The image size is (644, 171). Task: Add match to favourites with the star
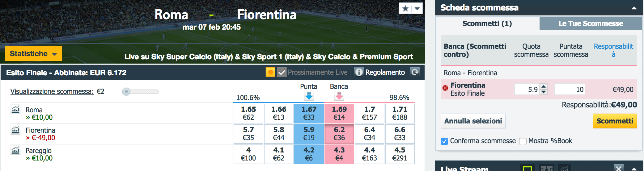click(405, 8)
